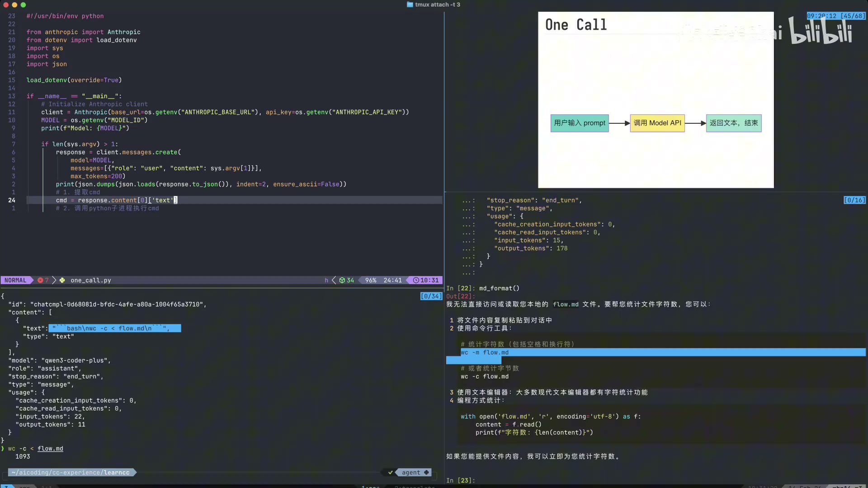
Task: Click the learncc directory path segment in prompt
Action: pyautogui.click(x=117, y=473)
